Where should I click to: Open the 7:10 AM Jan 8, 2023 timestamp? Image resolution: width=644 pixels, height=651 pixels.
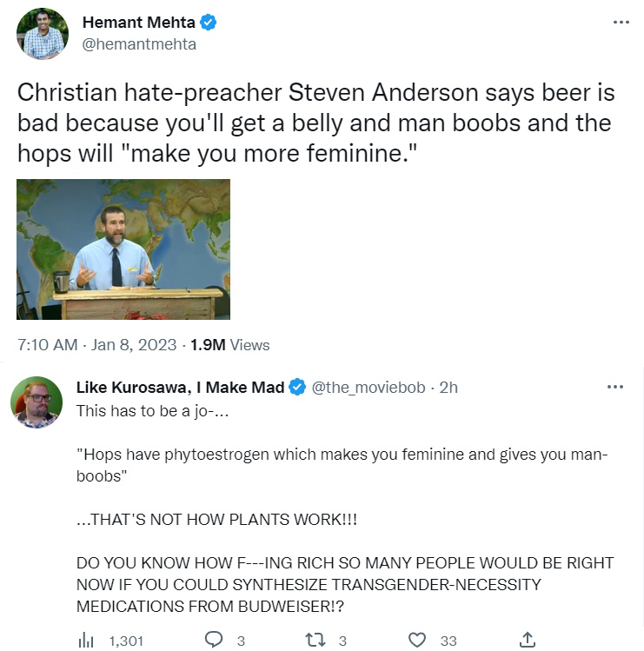(96, 344)
